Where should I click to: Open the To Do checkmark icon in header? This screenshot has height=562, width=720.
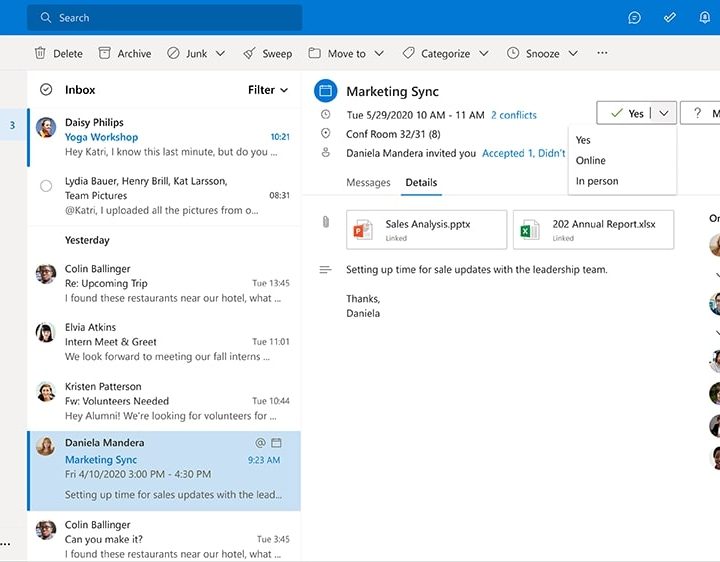(669, 17)
